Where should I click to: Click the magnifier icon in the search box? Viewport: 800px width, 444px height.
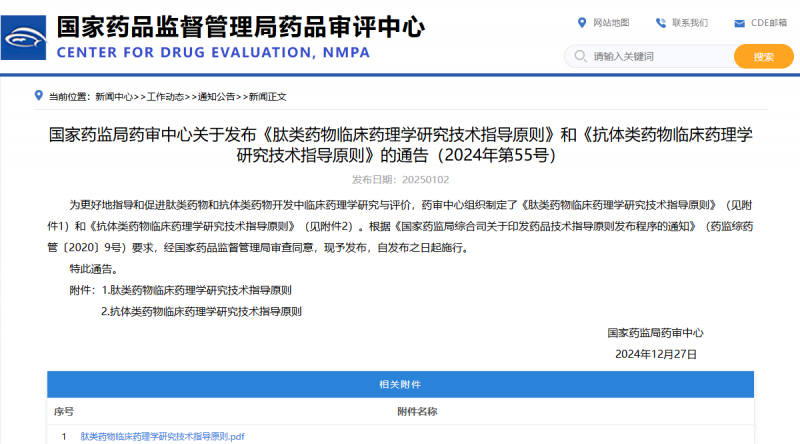pyautogui.click(x=579, y=56)
